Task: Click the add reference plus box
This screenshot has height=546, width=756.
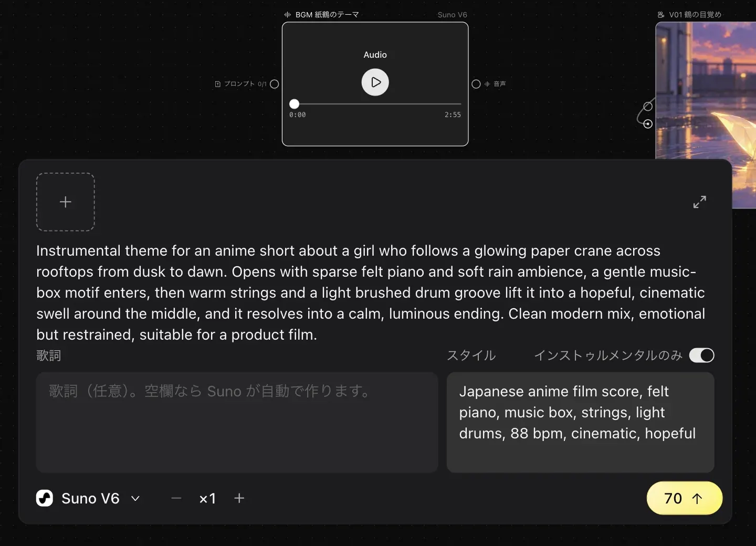Action: coord(66,202)
